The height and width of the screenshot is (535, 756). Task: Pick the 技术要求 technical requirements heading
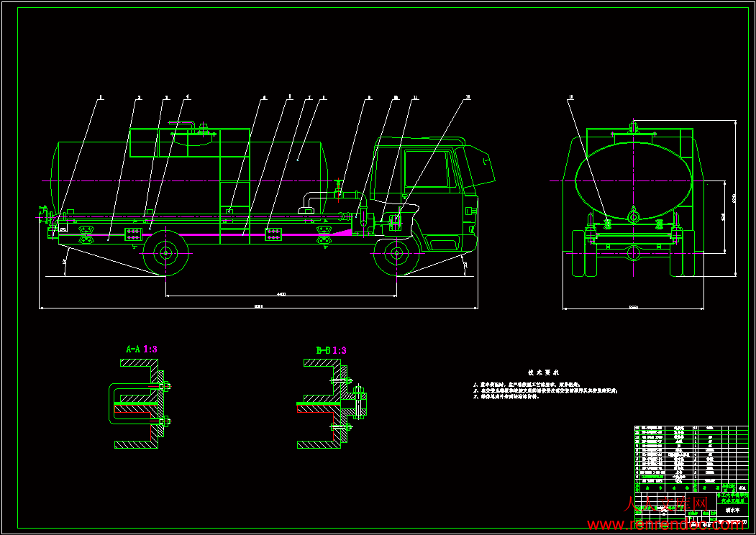[543, 372]
